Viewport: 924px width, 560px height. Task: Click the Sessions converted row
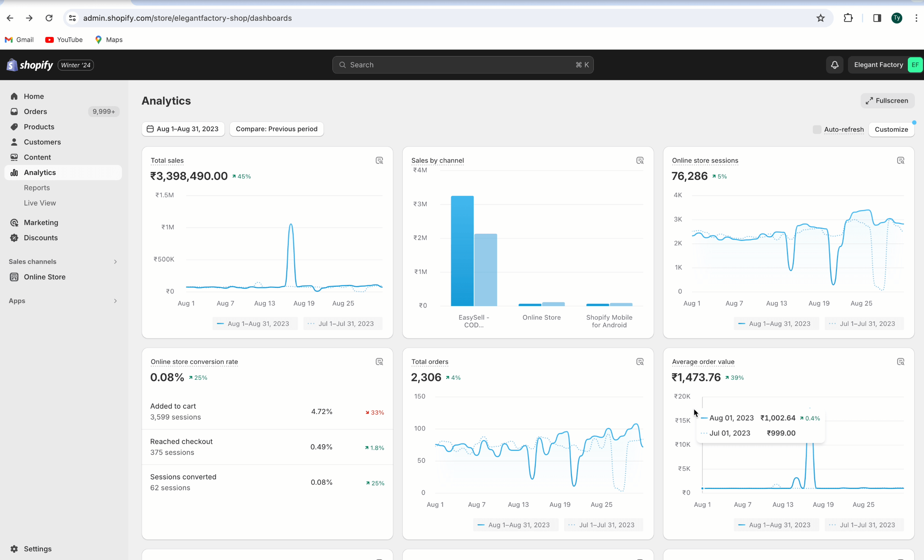click(267, 482)
